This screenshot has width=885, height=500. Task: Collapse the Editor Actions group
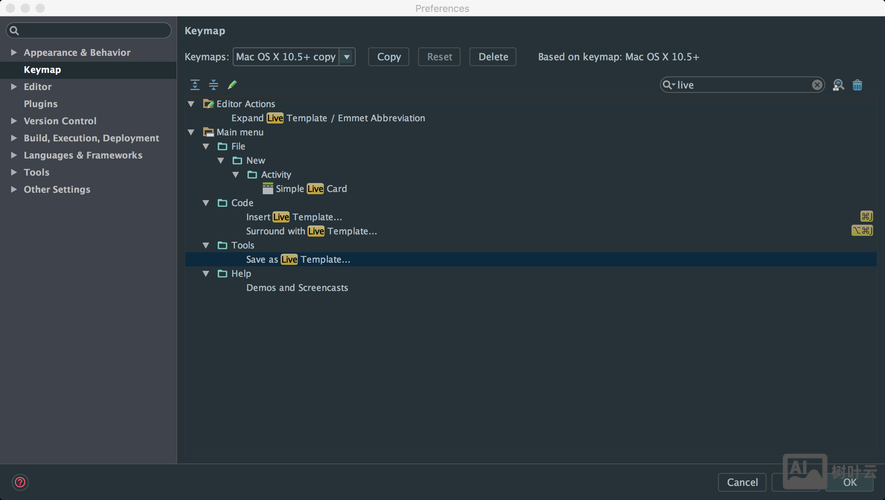click(191, 104)
